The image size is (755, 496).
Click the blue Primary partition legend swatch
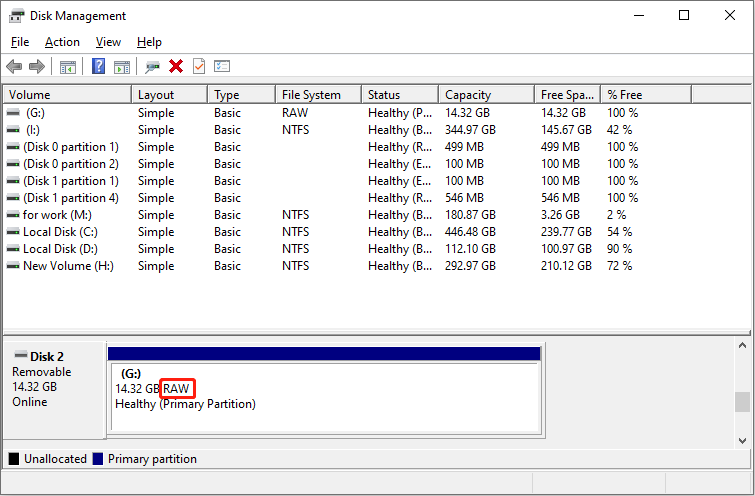click(x=98, y=459)
